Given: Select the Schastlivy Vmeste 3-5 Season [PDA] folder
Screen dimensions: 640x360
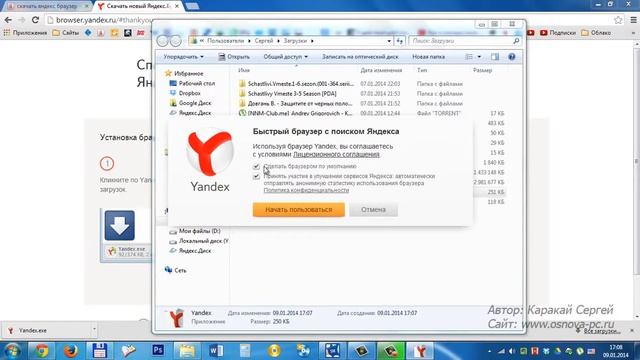Looking at the screenshot, I should click(x=292, y=93).
